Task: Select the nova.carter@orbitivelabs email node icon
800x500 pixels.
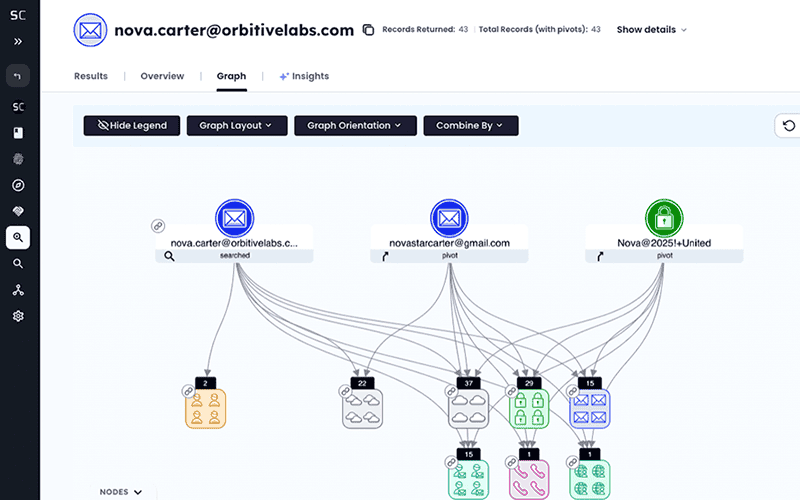Action: (235, 218)
